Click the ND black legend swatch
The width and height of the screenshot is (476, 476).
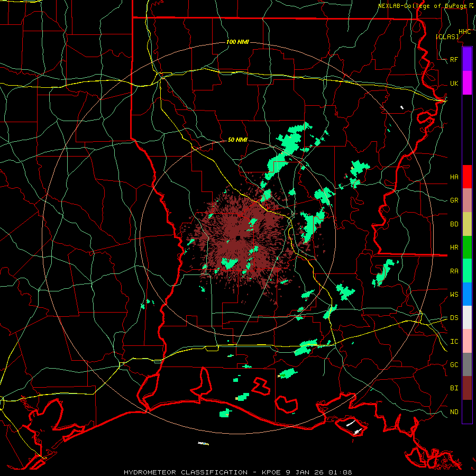point(467,411)
